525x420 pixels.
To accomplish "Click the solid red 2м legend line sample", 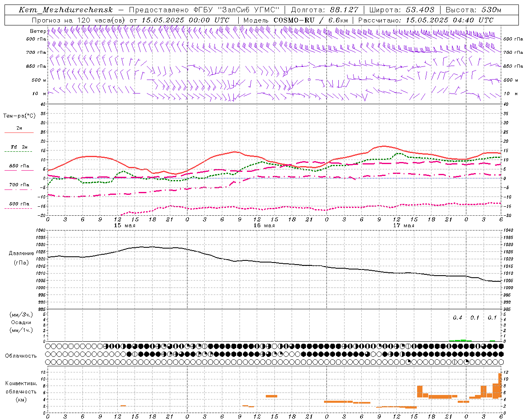I will tap(19, 132).
